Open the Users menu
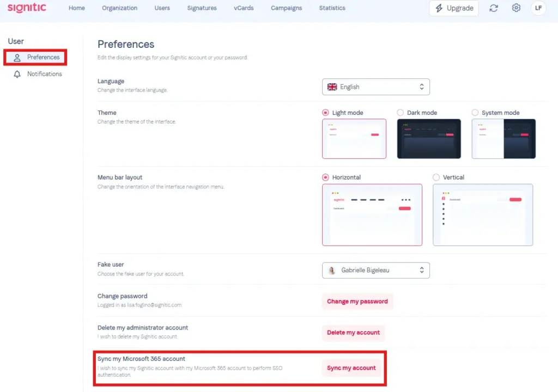The image size is (558, 392). click(162, 8)
